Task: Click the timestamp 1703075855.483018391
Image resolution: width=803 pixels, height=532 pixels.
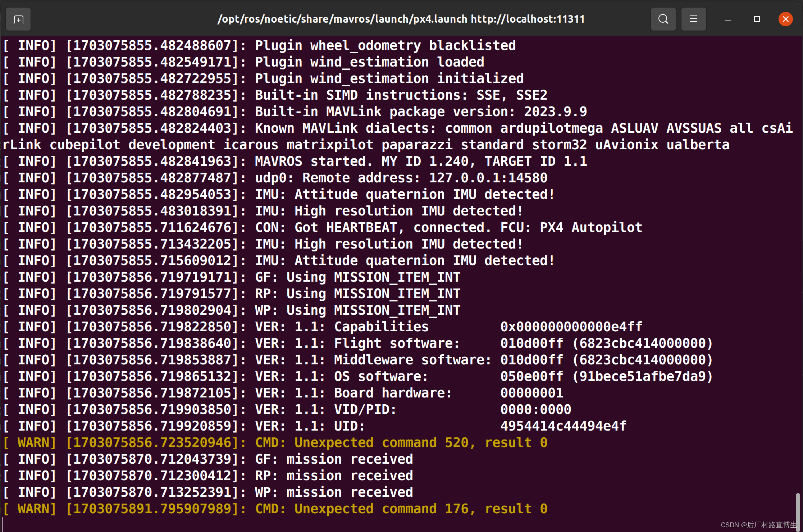Action: click(152, 211)
